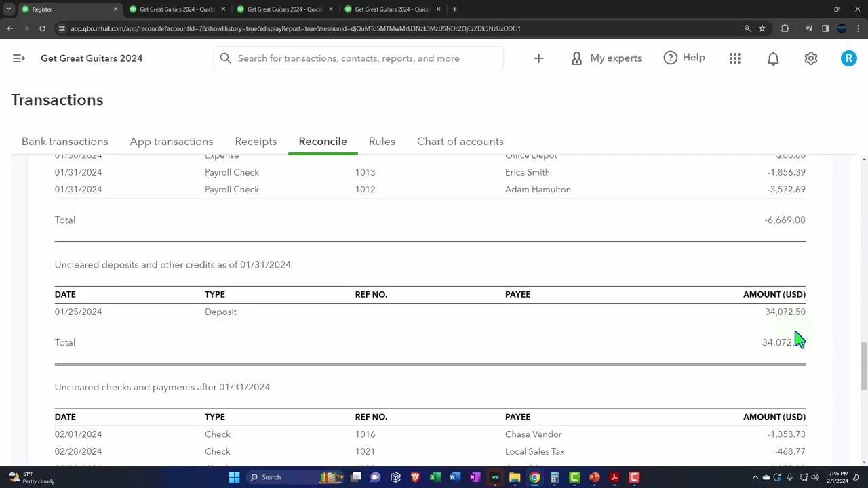Open My experts with the person icon
Image resolution: width=868 pixels, height=488 pixels.
pyautogui.click(x=606, y=58)
